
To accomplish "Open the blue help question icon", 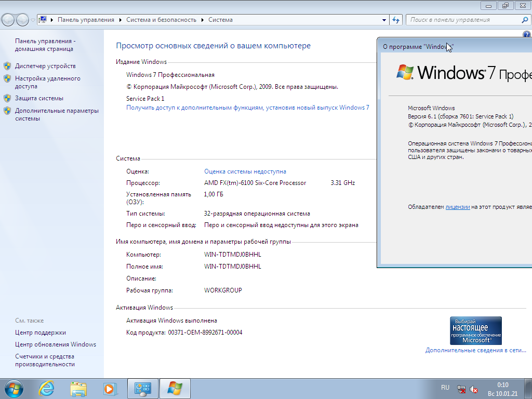I will tap(527, 34).
